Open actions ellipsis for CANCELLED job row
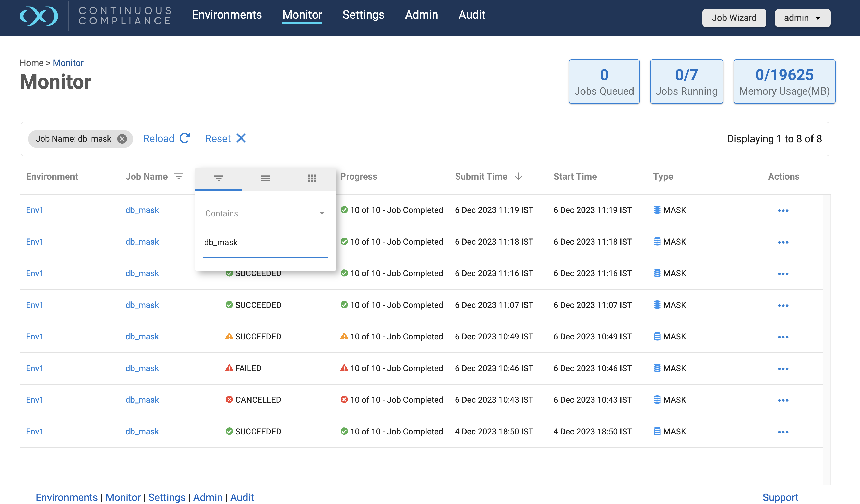 [x=783, y=400]
